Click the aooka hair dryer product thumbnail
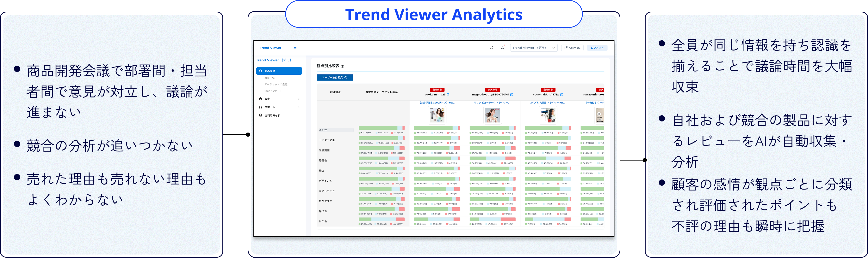This screenshot has width=868, height=258. click(437, 115)
